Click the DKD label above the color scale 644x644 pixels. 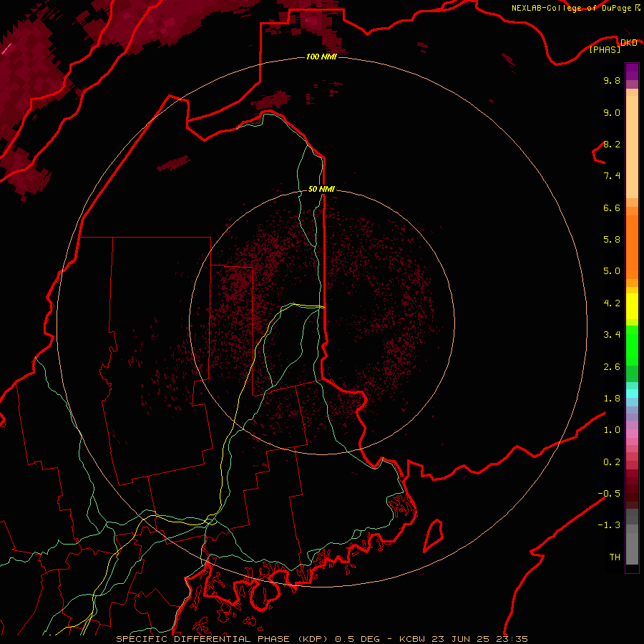click(629, 43)
